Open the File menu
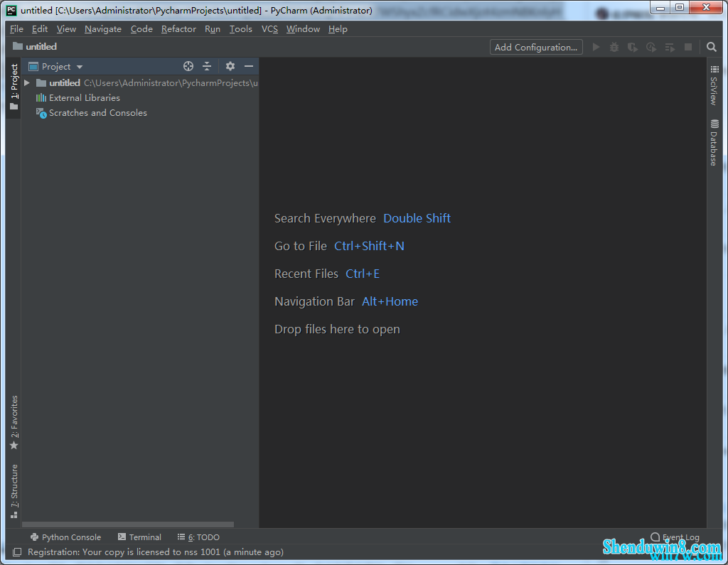The height and width of the screenshot is (565, 728). 16,29
